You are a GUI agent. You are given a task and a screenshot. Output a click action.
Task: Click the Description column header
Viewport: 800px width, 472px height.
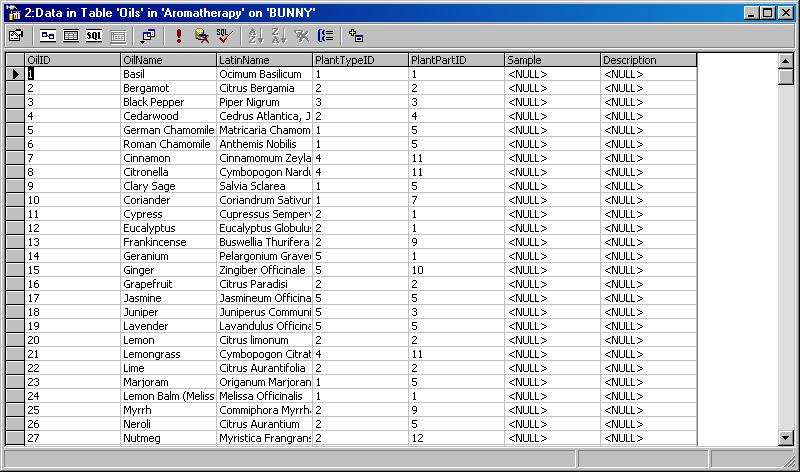(x=648, y=60)
